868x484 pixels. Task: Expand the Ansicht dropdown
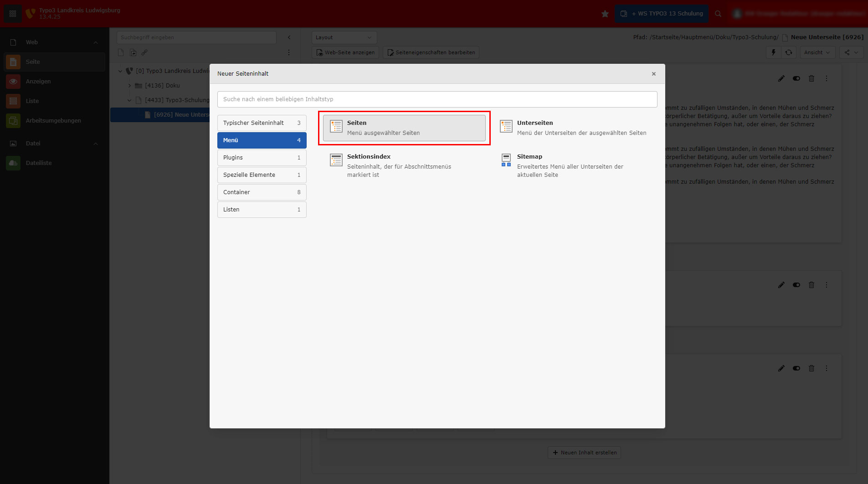click(x=817, y=52)
